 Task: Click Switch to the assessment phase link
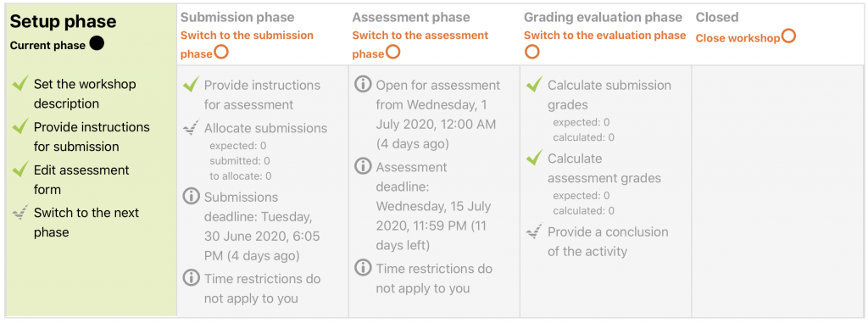(420, 44)
